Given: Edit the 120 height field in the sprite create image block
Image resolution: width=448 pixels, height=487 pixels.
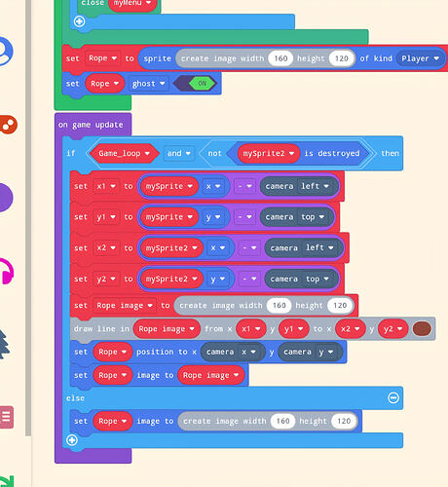Looking at the screenshot, I should [x=342, y=58].
